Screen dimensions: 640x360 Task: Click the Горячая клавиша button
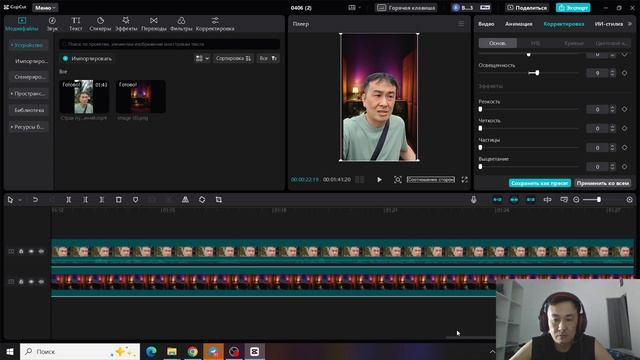406,7
